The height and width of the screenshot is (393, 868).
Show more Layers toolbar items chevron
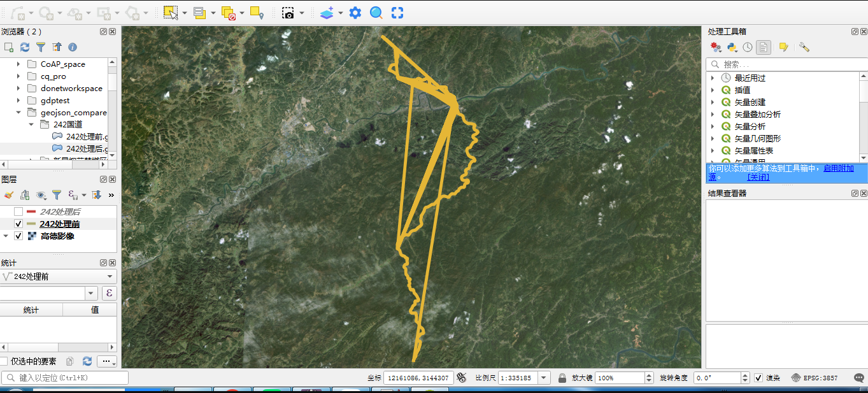(111, 195)
